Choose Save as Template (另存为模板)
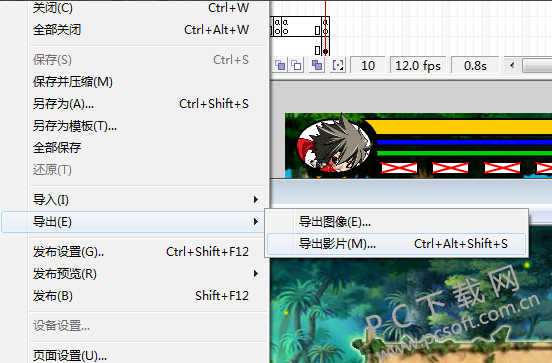552x363 pixels. (x=136, y=126)
